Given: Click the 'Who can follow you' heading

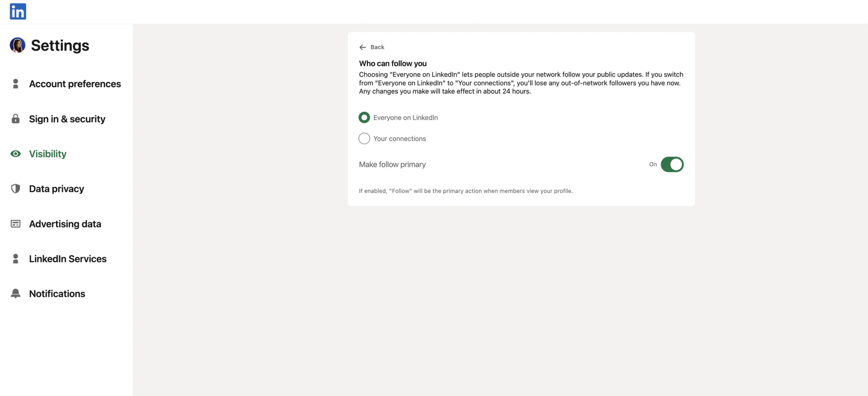Looking at the screenshot, I should 393,63.
